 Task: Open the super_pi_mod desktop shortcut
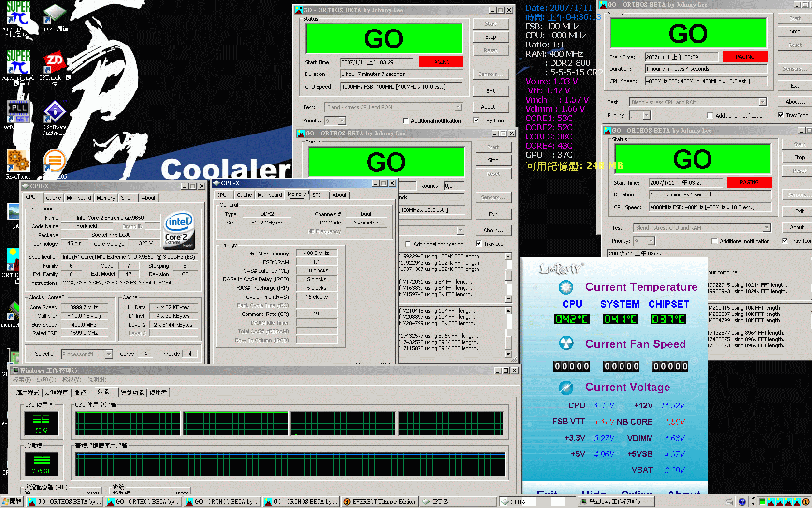[x=18, y=63]
